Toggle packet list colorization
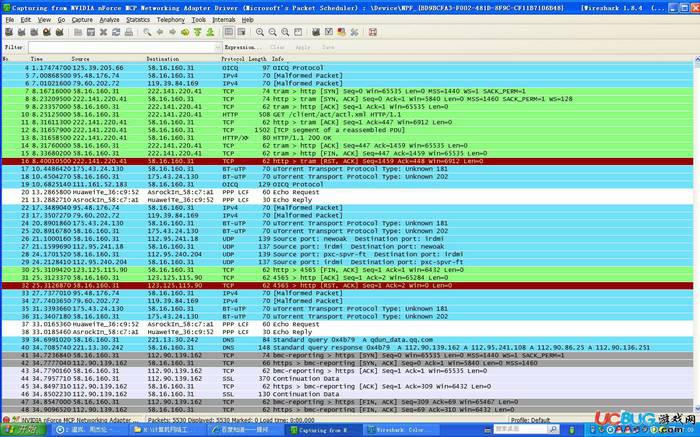The width and height of the screenshot is (700, 437). (x=229, y=32)
